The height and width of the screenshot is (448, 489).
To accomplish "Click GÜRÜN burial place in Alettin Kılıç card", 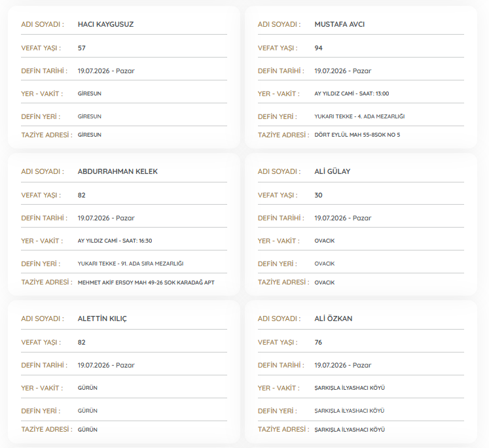I will [x=87, y=411].
